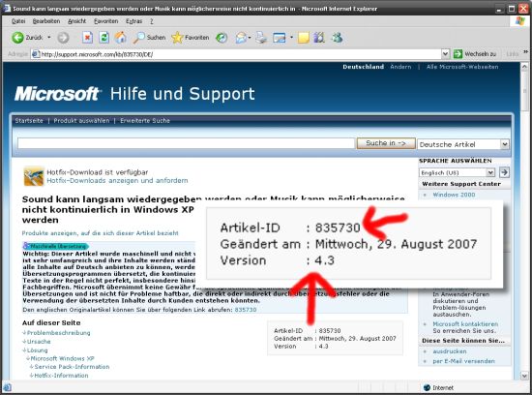The image size is (532, 395).
Task: Open the Englisch (US) language dropdown
Action: point(457,172)
